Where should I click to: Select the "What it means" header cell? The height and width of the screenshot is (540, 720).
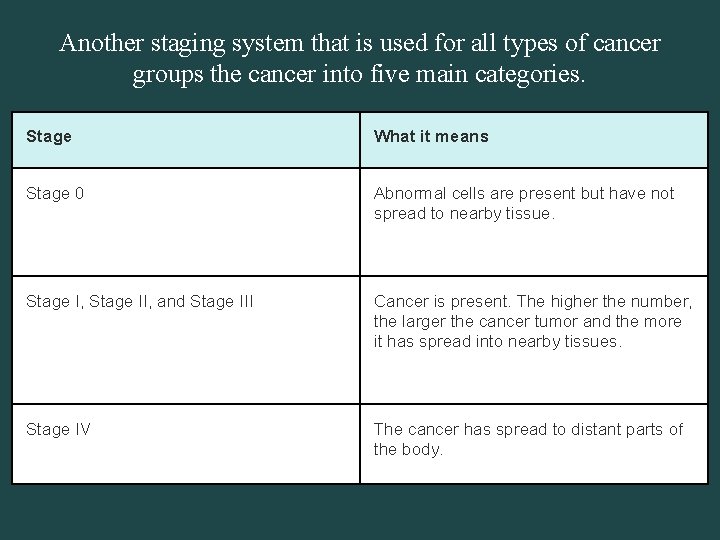point(534,139)
